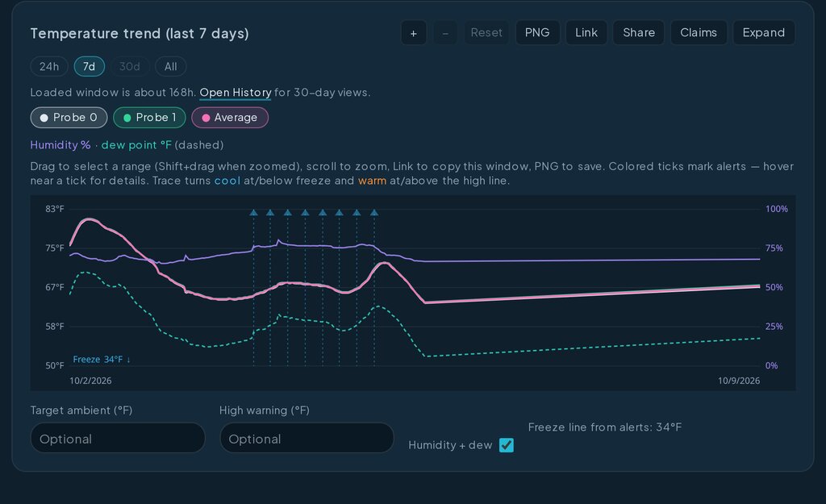Focus the High warning (°F) field
The width and height of the screenshot is (826, 504).
point(307,438)
